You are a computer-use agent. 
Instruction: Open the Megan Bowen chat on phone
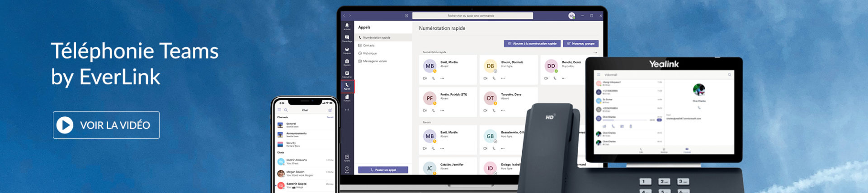click(305, 173)
